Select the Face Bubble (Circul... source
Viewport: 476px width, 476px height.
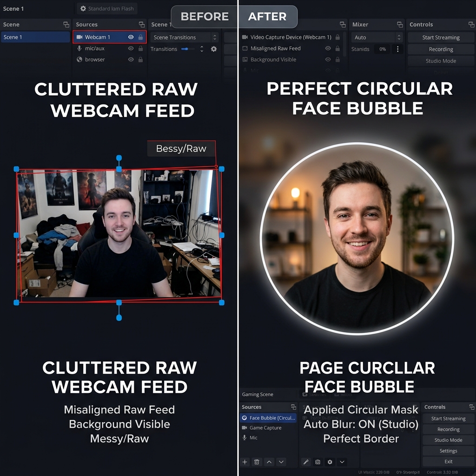(268, 418)
